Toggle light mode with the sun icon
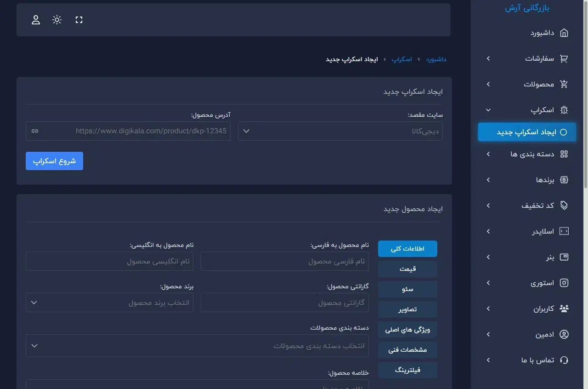Screen dimensions: 588x389 (57, 20)
